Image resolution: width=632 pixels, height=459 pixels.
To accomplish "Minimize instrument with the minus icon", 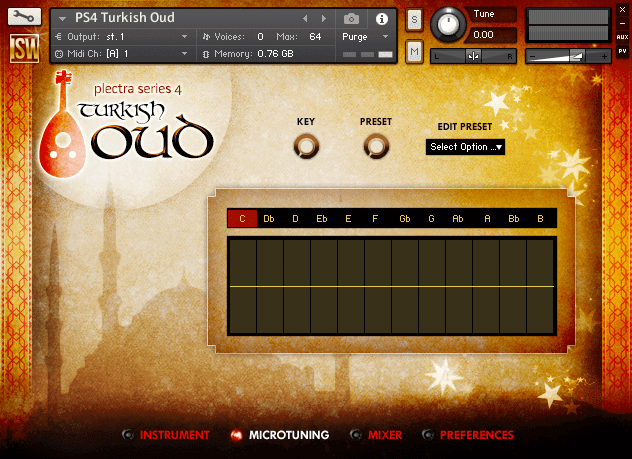I will [x=622, y=23].
